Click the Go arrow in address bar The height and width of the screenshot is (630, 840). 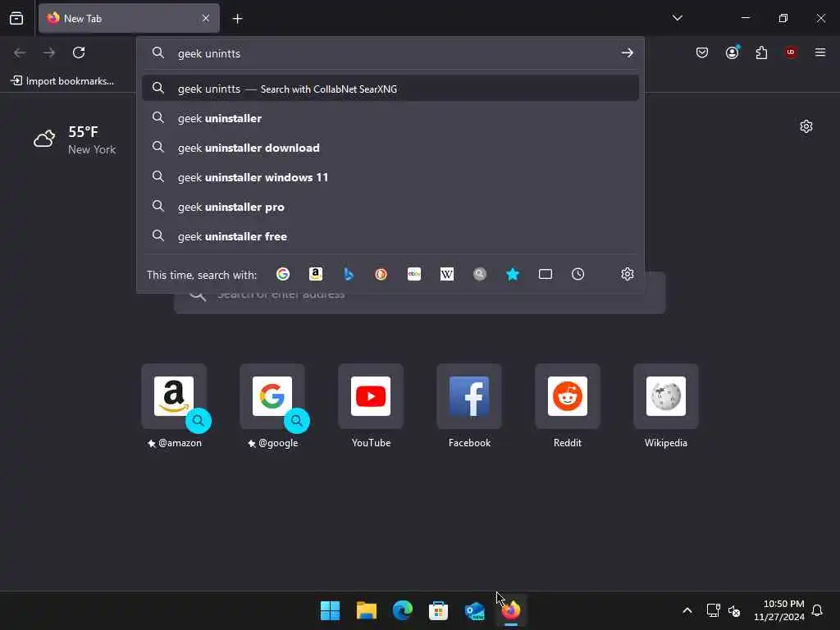pos(627,53)
